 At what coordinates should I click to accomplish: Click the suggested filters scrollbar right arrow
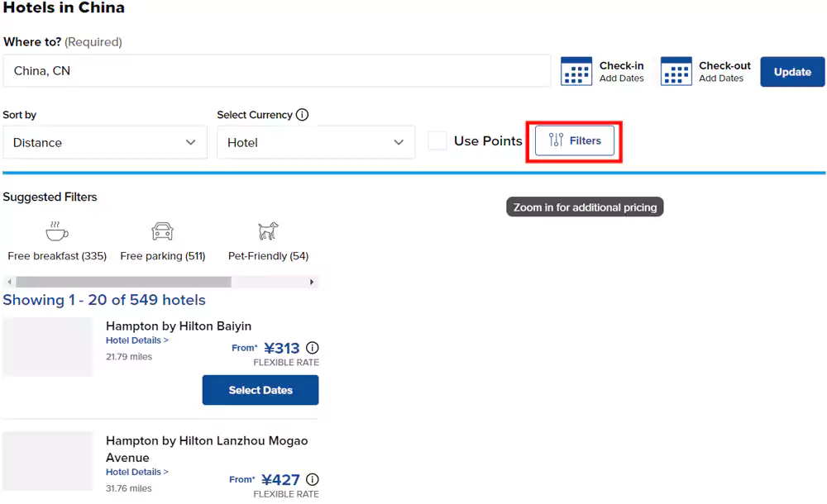coord(312,282)
